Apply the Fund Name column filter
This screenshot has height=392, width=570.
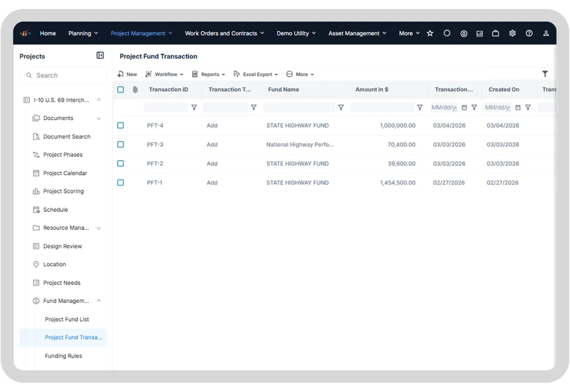tap(341, 107)
